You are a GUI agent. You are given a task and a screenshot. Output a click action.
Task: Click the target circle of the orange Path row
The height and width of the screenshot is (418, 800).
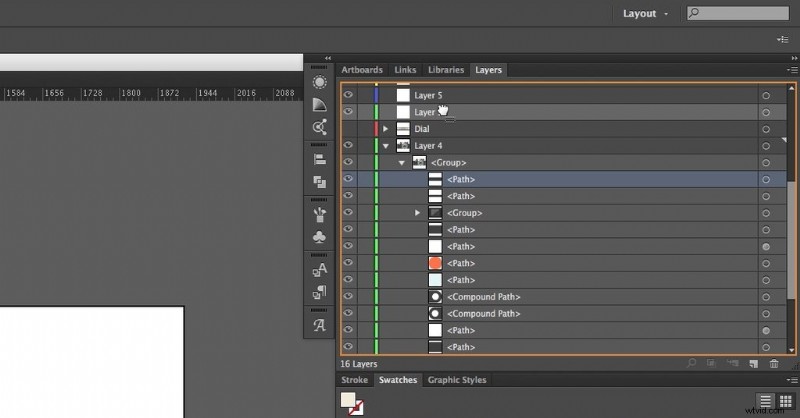click(x=766, y=264)
